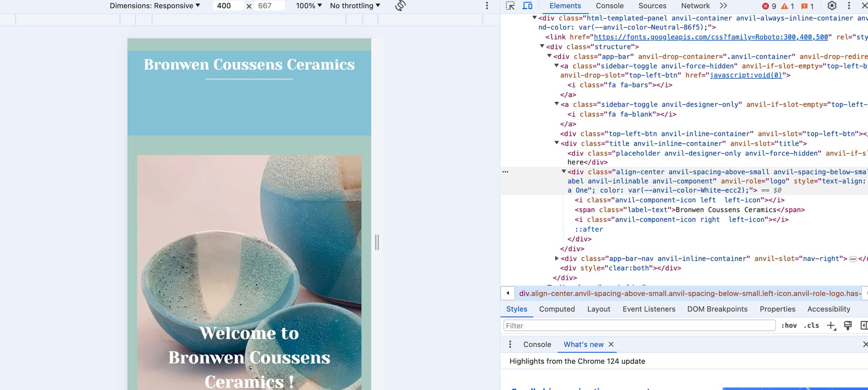The height and width of the screenshot is (390, 868).
Task: Open the Dimensions: Responsive dropdown
Action: click(x=155, y=6)
